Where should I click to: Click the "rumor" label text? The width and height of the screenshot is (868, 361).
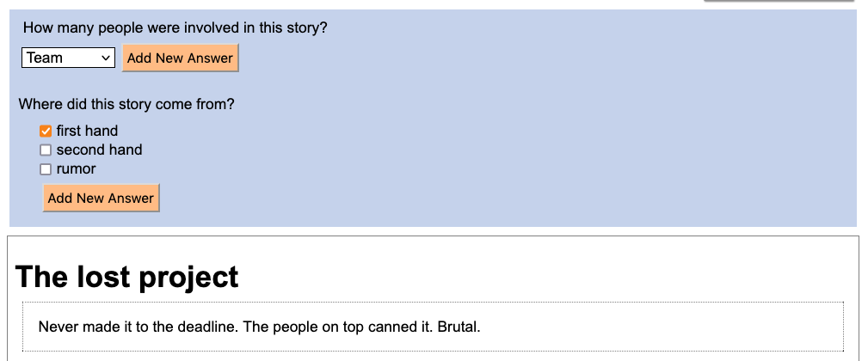click(x=76, y=168)
